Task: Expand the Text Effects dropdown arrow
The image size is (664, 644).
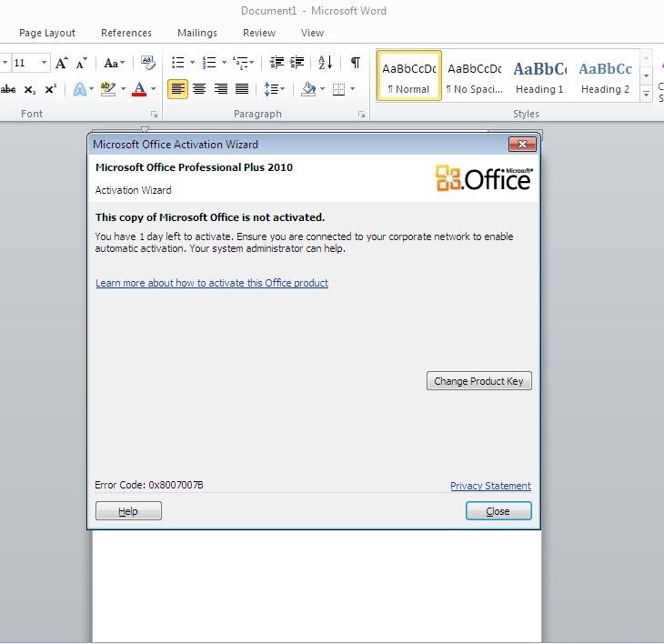Action: [x=91, y=89]
